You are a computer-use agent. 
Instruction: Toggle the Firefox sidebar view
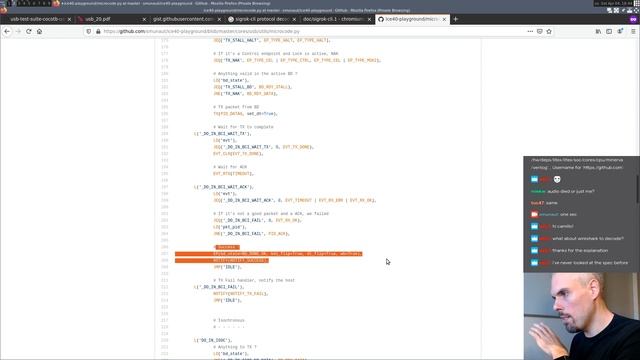click(x=609, y=31)
